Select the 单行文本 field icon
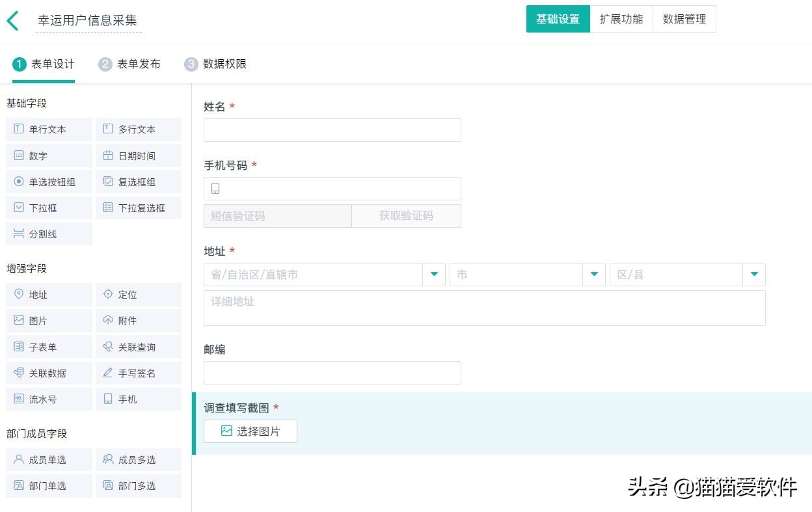Screen dimensions: 812x512 (49, 129)
